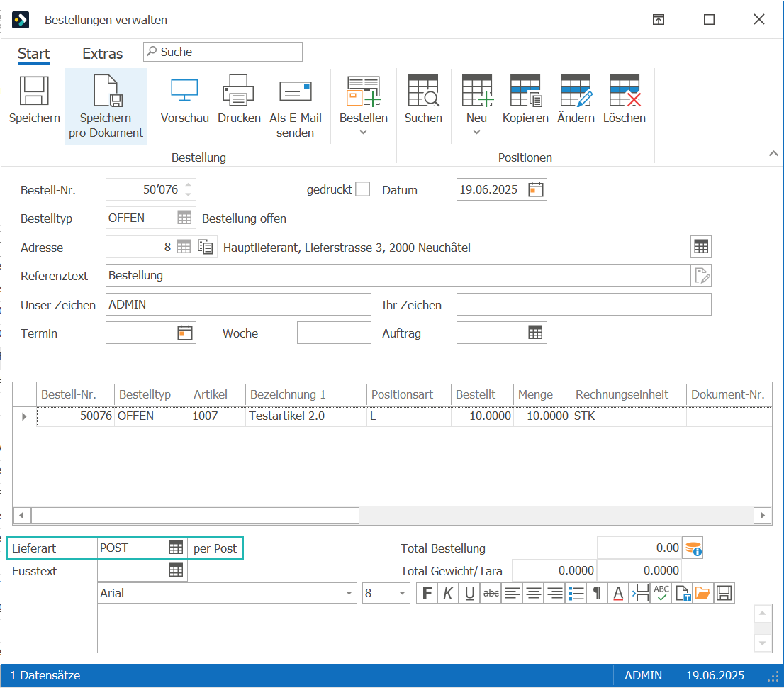Toggle underline U formatting button

tap(469, 594)
